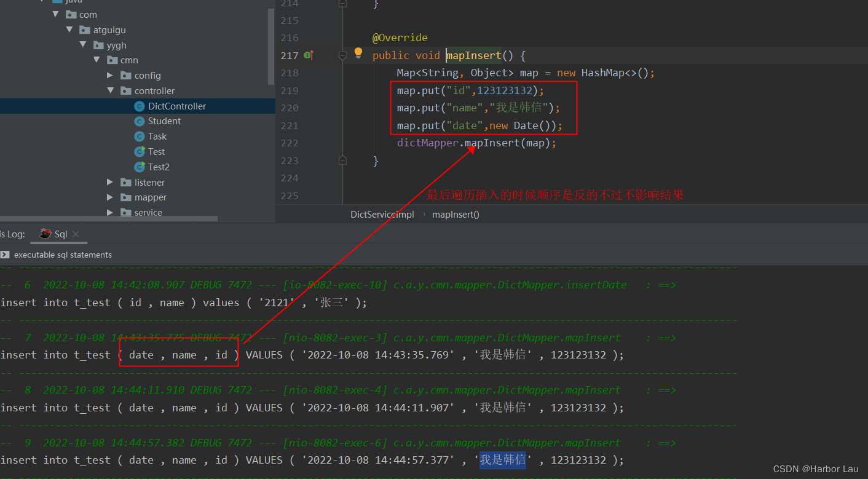Click the implemented marker beside line number 217
The image size is (868, 479).
(x=307, y=55)
